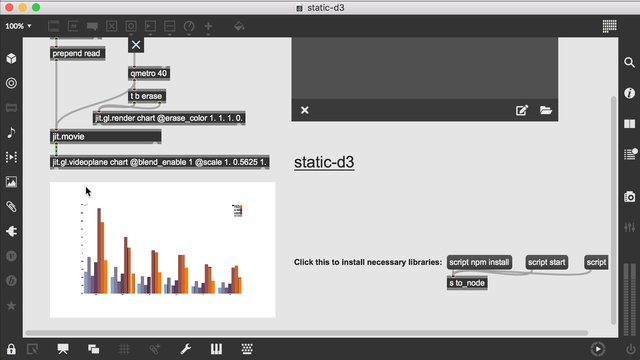
Task: Open the paint bucket format palette
Action: tap(239, 27)
